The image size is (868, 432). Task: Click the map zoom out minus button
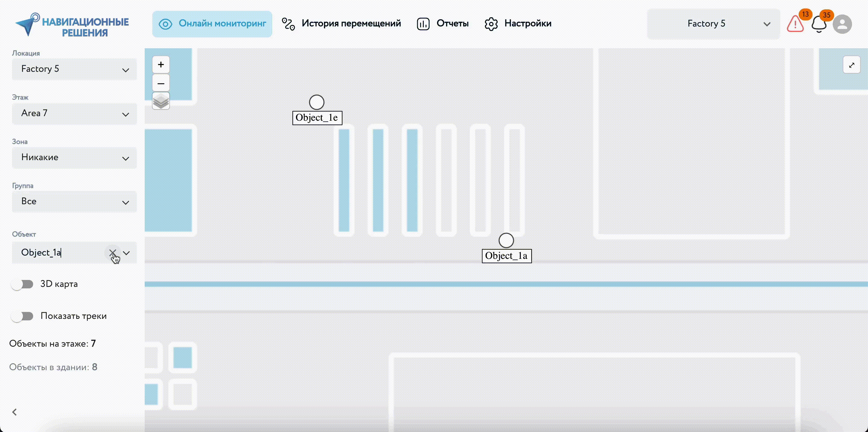(161, 83)
